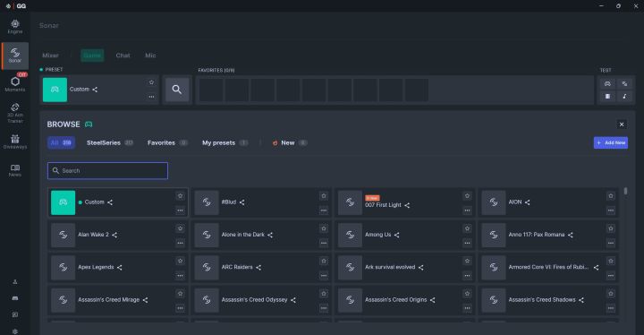644x335 pixels.
Task: Select the Assassin's Creed Origins preset
Action: (x=404, y=300)
